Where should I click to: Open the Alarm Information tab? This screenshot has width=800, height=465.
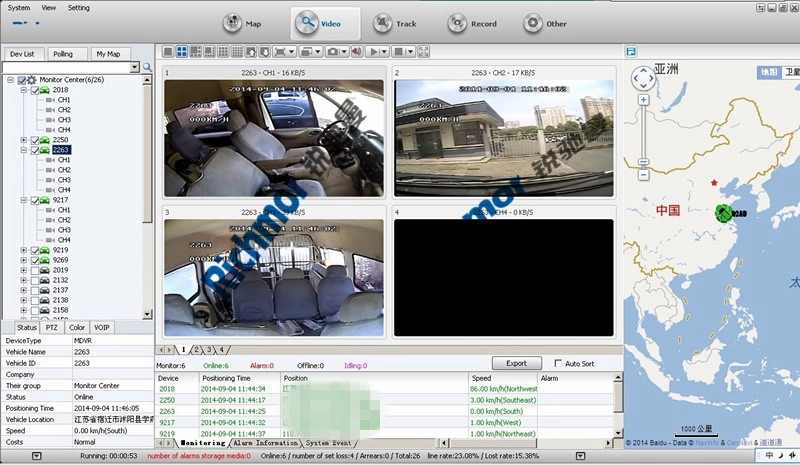tap(266, 443)
